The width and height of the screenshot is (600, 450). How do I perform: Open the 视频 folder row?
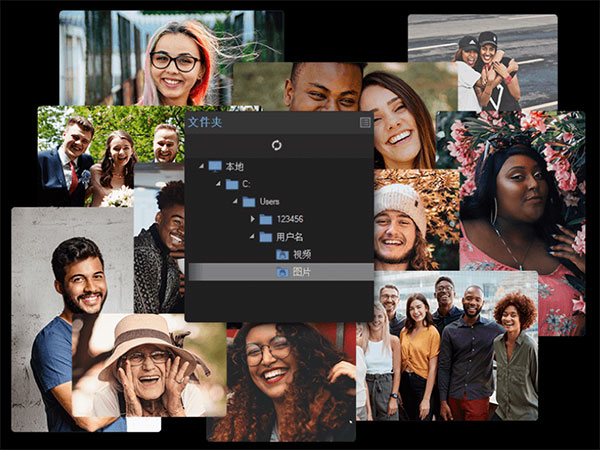coord(281,254)
